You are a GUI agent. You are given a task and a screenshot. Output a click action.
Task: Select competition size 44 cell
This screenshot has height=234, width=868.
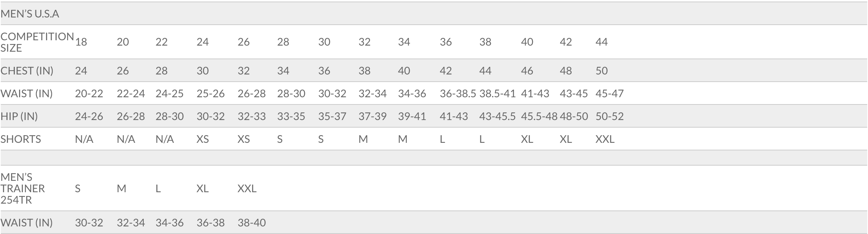(x=602, y=42)
